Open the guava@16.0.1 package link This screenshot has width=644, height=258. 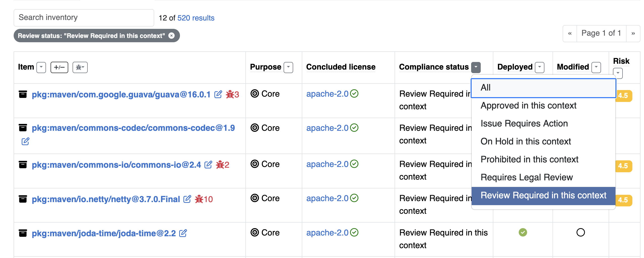[x=121, y=95]
